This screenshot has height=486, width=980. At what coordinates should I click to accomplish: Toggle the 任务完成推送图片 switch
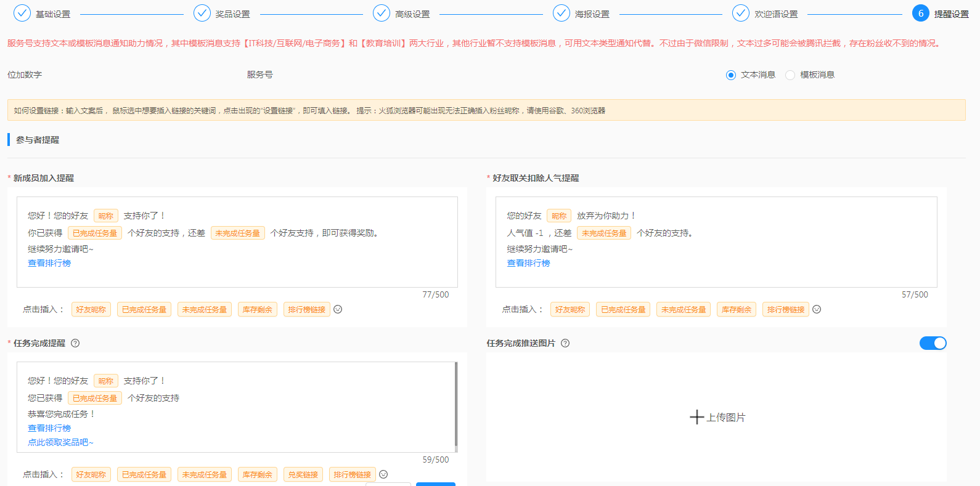[x=933, y=343]
